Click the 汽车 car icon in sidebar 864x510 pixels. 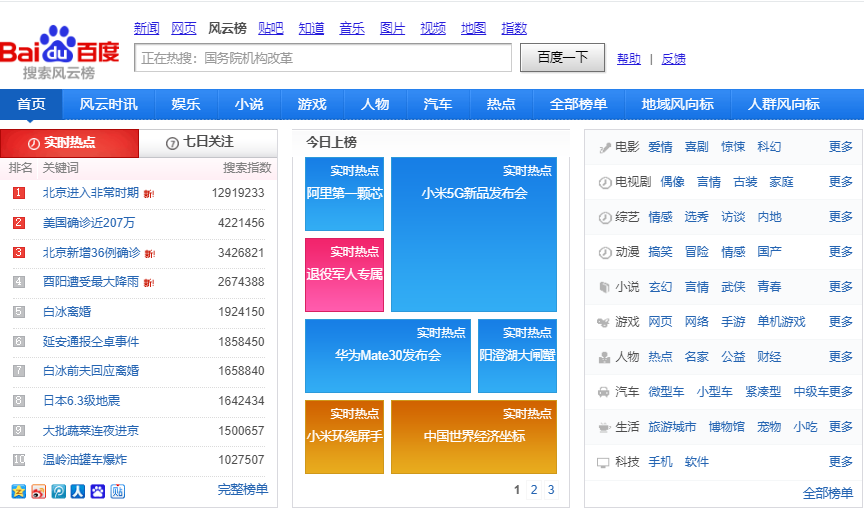pos(603,392)
